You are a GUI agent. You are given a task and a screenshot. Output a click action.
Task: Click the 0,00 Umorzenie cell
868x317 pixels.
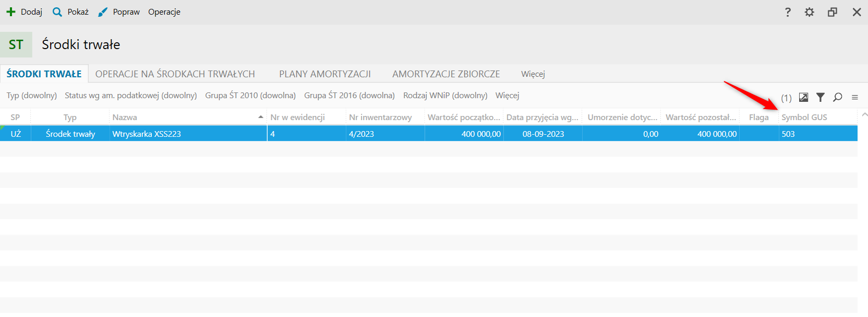click(622, 134)
